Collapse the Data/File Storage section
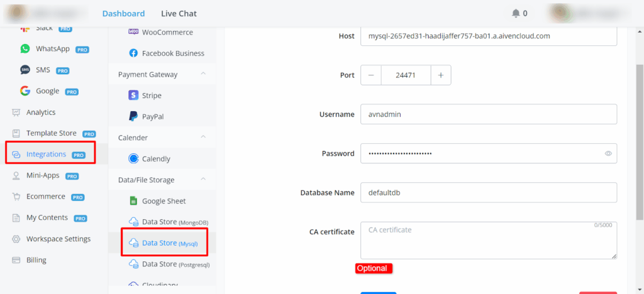 coord(203,180)
